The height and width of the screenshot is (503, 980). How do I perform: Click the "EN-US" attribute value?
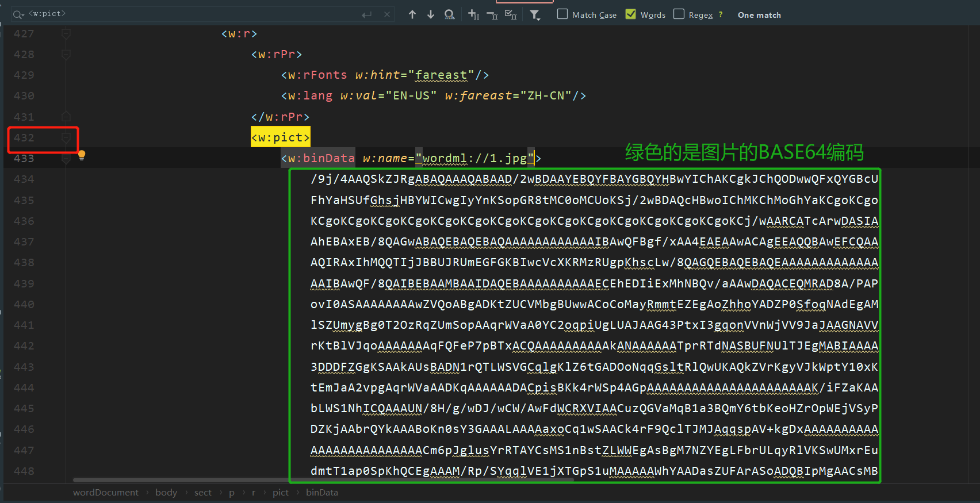(411, 96)
